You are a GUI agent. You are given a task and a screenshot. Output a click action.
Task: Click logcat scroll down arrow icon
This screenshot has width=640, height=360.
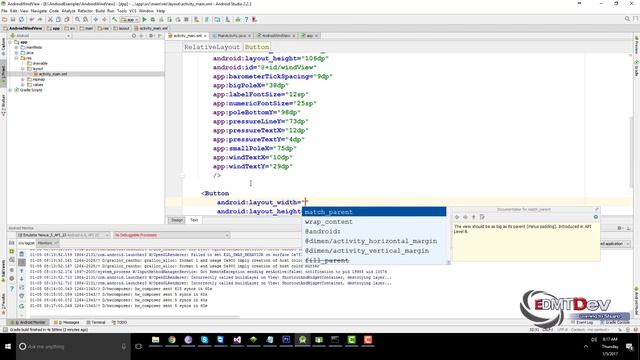(x=22, y=279)
